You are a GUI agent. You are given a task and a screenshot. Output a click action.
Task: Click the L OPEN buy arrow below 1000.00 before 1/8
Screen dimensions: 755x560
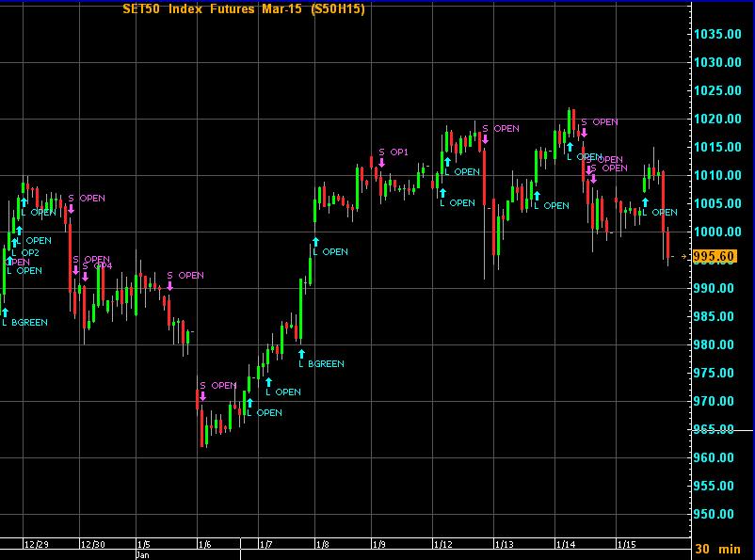pyautogui.click(x=315, y=241)
